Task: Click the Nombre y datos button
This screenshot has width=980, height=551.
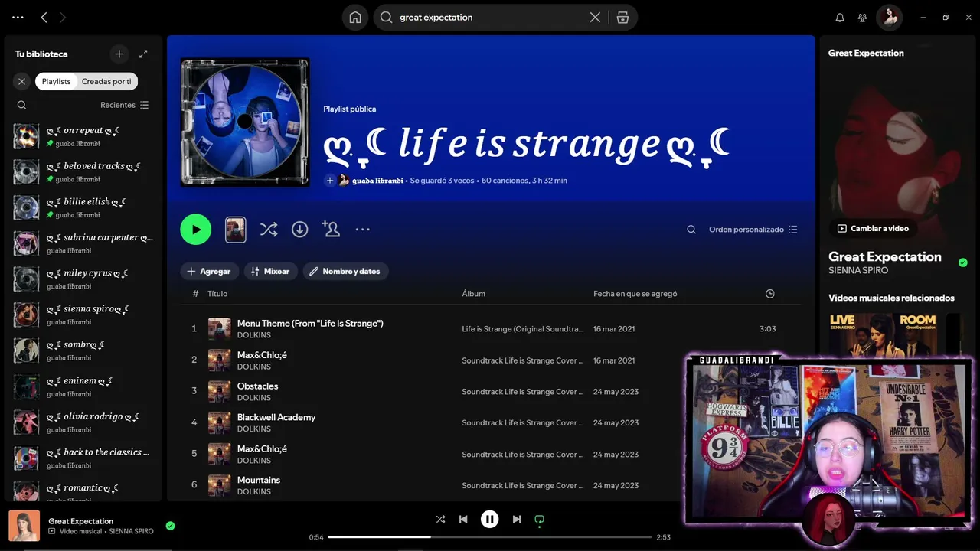Action: 345,271
